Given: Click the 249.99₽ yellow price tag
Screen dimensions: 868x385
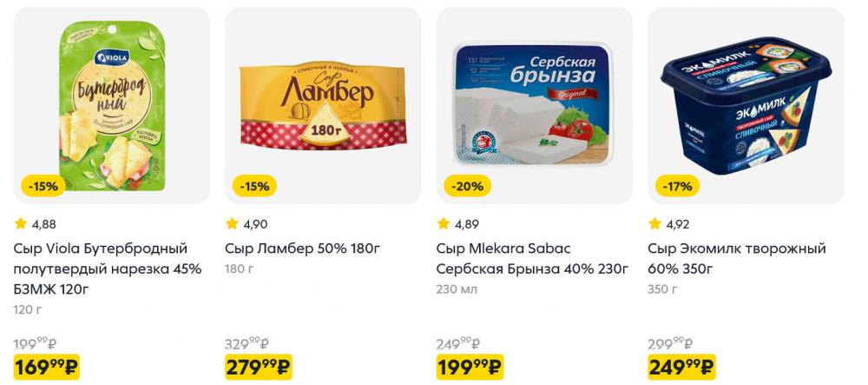Looking at the screenshot, I should coord(681,368).
